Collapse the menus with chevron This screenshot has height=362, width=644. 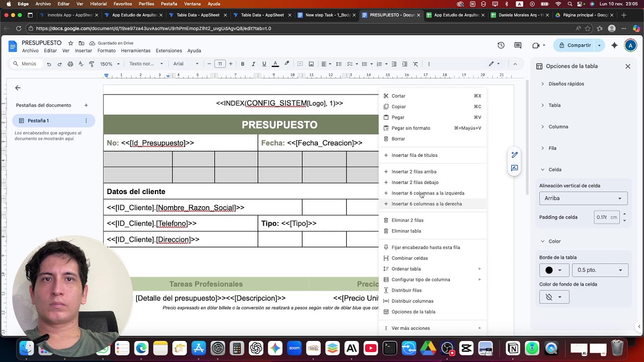(515, 64)
